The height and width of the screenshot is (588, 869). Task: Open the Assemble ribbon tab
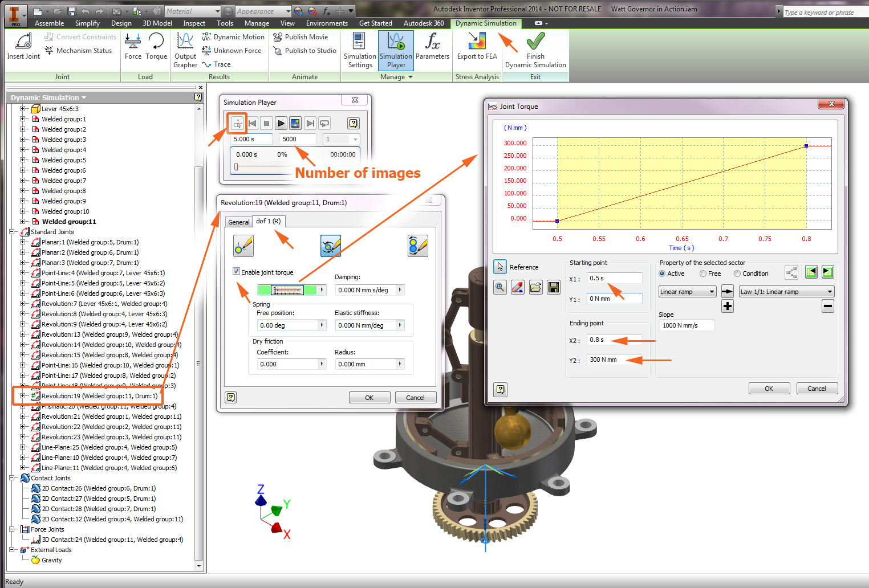[x=50, y=23]
